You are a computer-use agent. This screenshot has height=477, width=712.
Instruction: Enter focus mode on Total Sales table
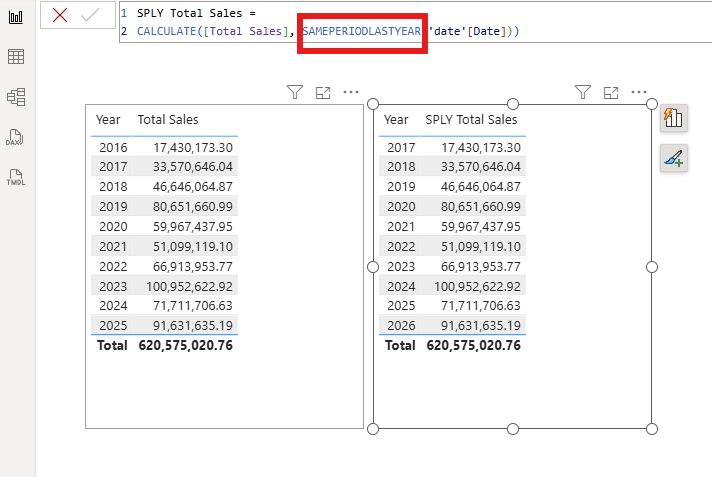323,93
